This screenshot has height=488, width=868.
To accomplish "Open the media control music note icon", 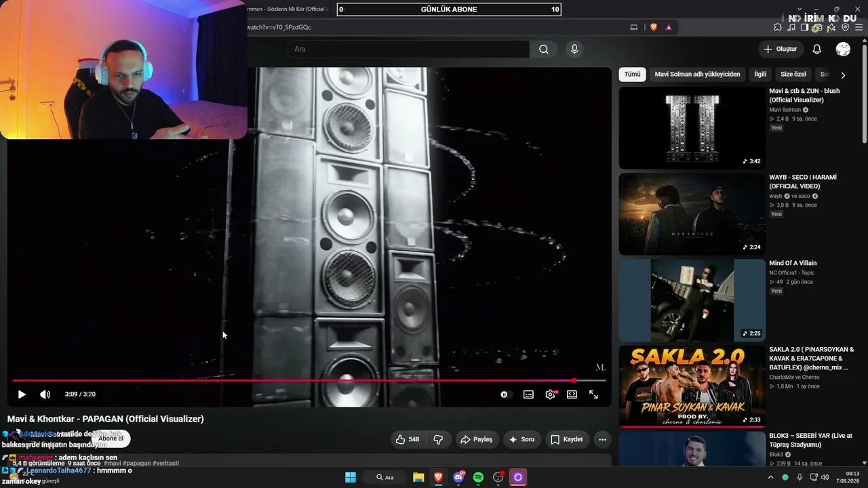I will coord(791,27).
